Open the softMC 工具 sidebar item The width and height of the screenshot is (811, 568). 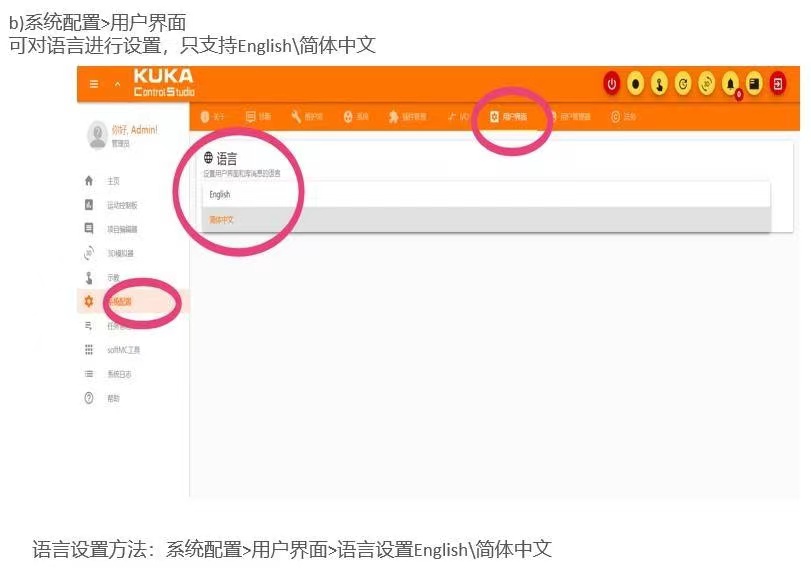[x=113, y=350]
